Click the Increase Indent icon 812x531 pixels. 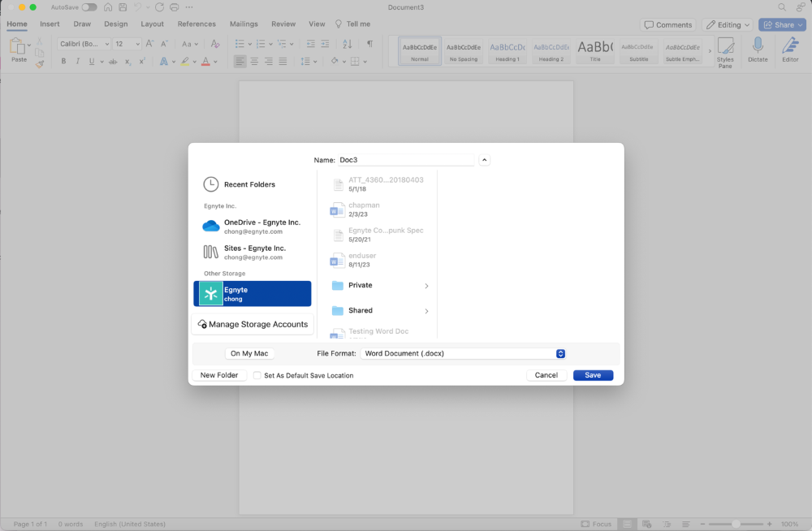[325, 44]
